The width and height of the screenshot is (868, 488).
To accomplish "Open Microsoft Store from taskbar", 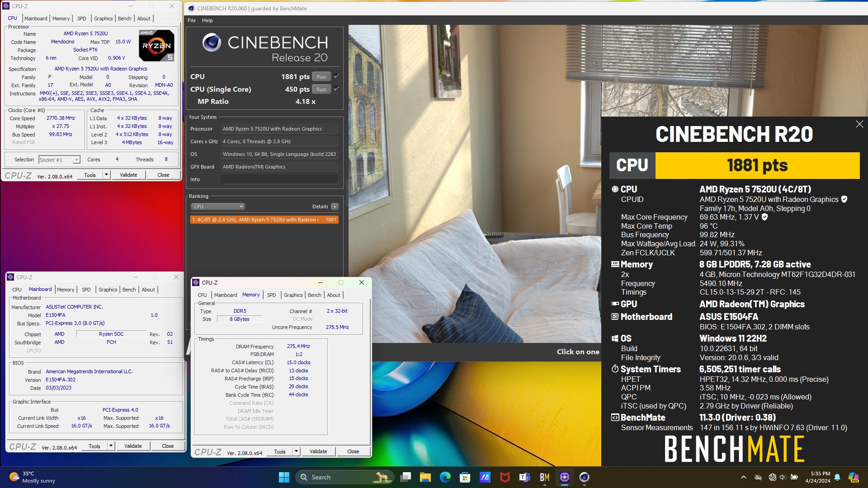I will pyautogui.click(x=465, y=477).
